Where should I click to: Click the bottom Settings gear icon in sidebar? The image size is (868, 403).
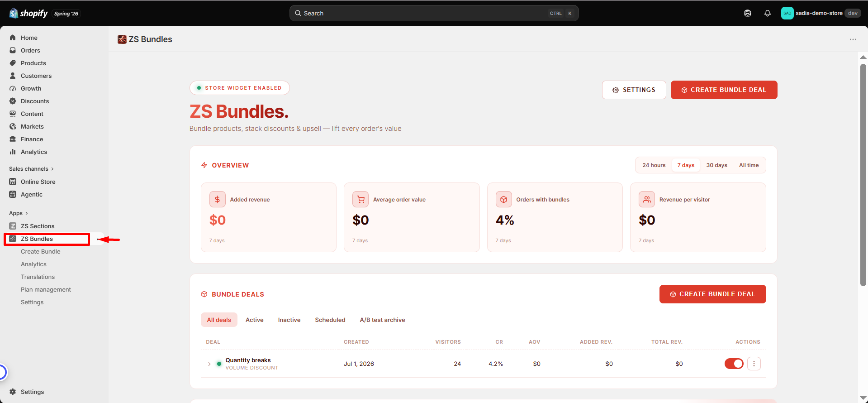(x=13, y=392)
